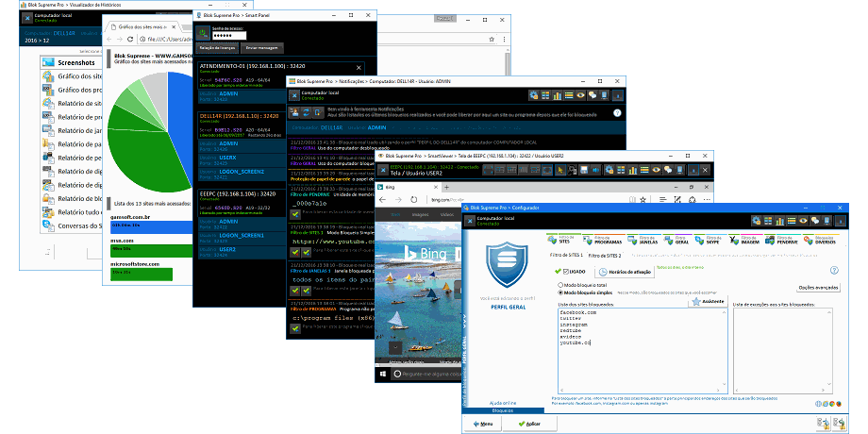Open help question mark icon in Configurador
The width and height of the screenshot is (868, 434).
click(834, 270)
